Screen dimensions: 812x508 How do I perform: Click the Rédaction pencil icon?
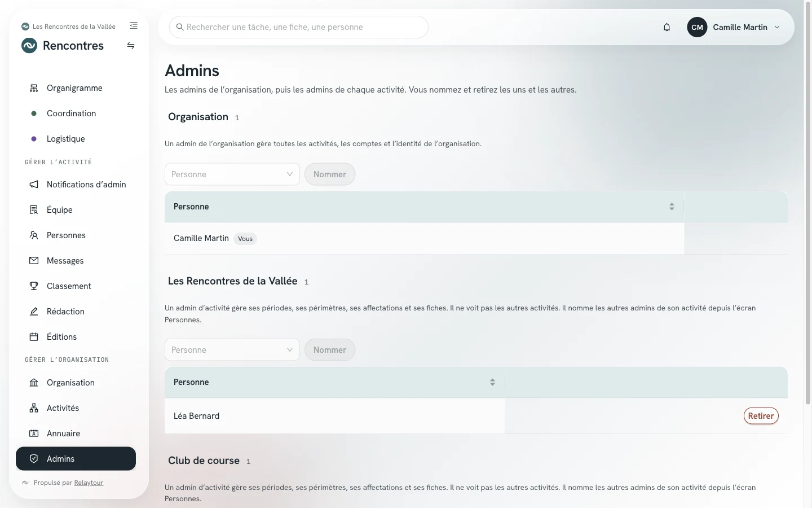click(34, 312)
